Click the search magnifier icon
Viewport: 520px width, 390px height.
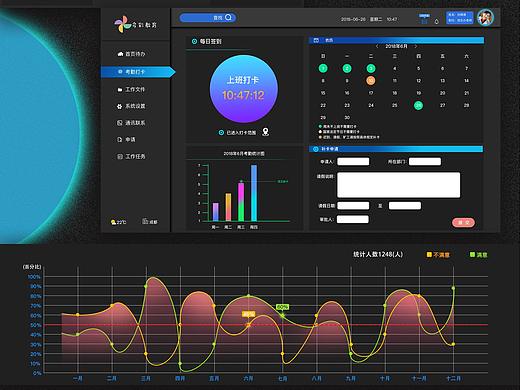[x=228, y=17]
